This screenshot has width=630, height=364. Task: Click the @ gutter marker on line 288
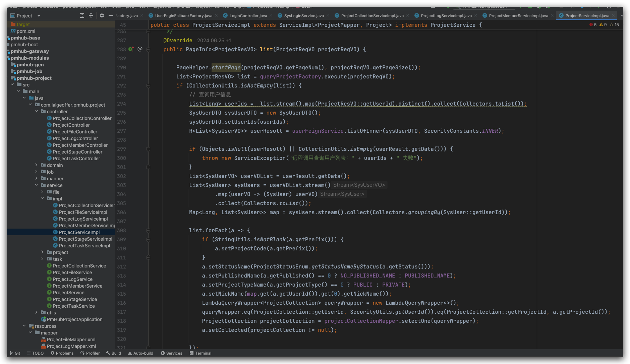tap(140, 49)
